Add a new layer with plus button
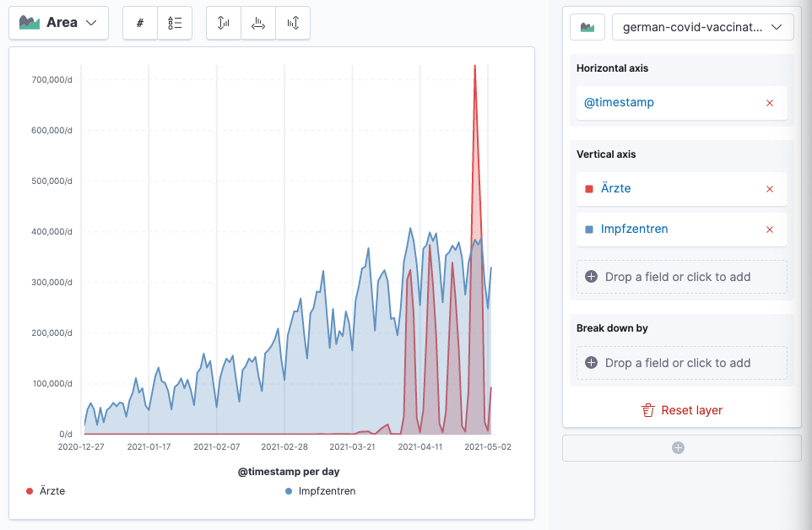This screenshot has height=530, width=812. [681, 448]
